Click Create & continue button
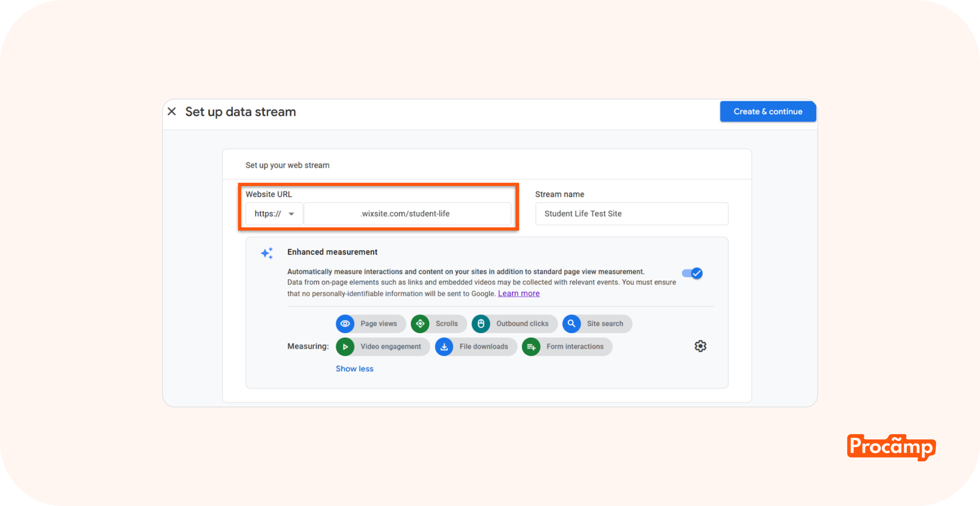This screenshot has width=980, height=506. (x=768, y=111)
